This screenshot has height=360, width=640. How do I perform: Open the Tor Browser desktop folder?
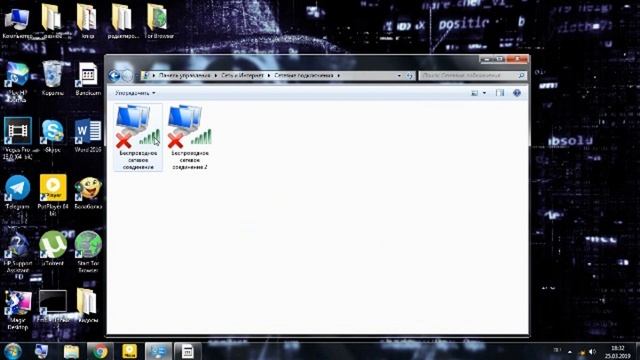[159, 22]
